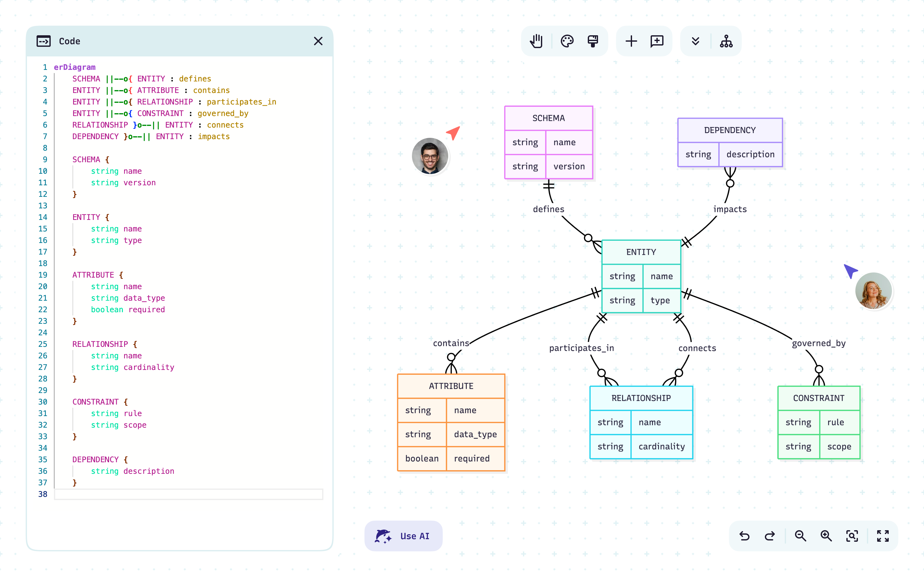Click the plus icon to add an element
This screenshot has height=577, width=924.
(631, 41)
